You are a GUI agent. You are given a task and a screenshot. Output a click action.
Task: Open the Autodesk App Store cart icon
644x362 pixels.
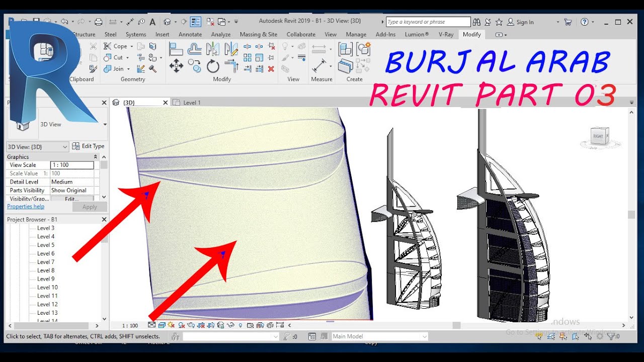[x=568, y=22]
